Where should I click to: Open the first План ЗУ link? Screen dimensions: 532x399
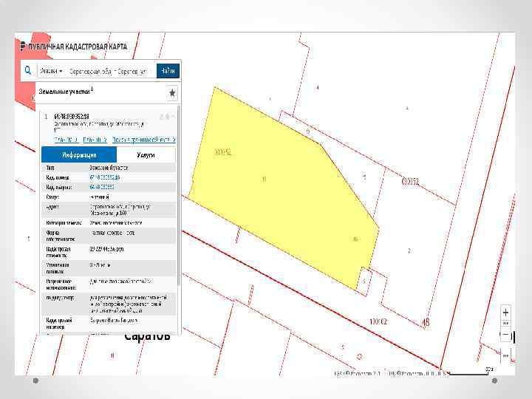66,140
